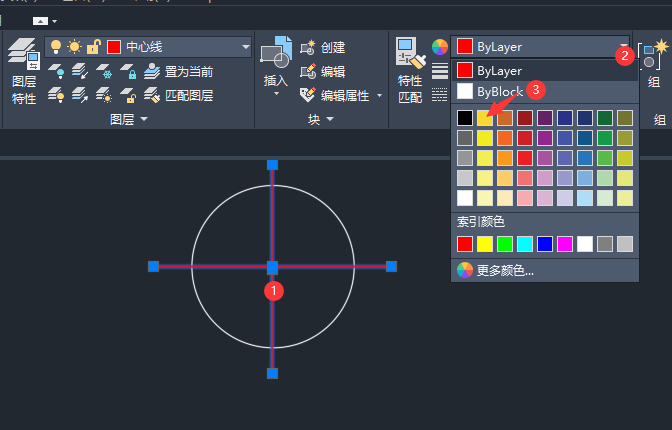Viewport: 672px width, 430px height.
Task: Expand the 中心线 layer dropdown list
Action: coord(246,47)
